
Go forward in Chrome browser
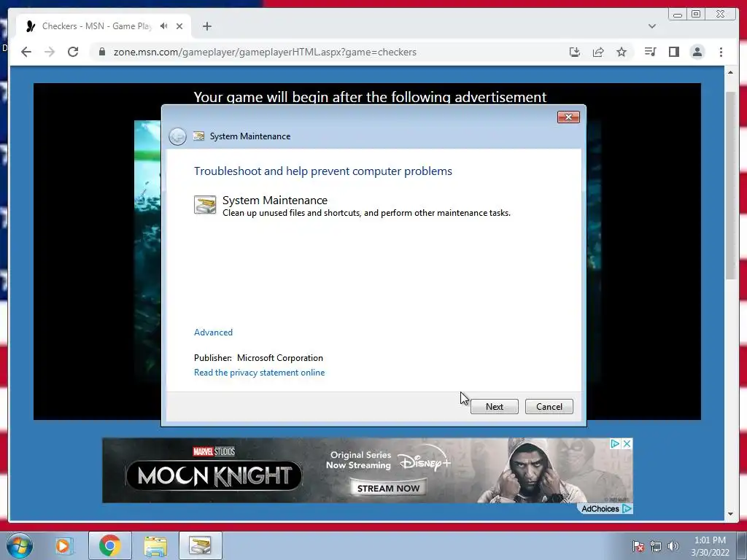(x=50, y=52)
